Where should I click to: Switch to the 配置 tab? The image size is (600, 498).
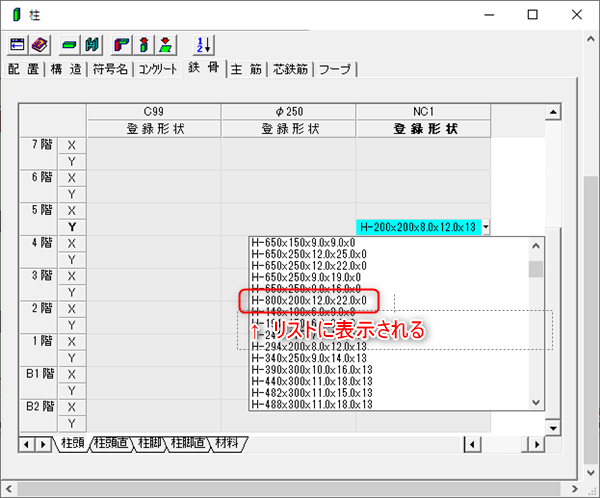[x=24, y=69]
